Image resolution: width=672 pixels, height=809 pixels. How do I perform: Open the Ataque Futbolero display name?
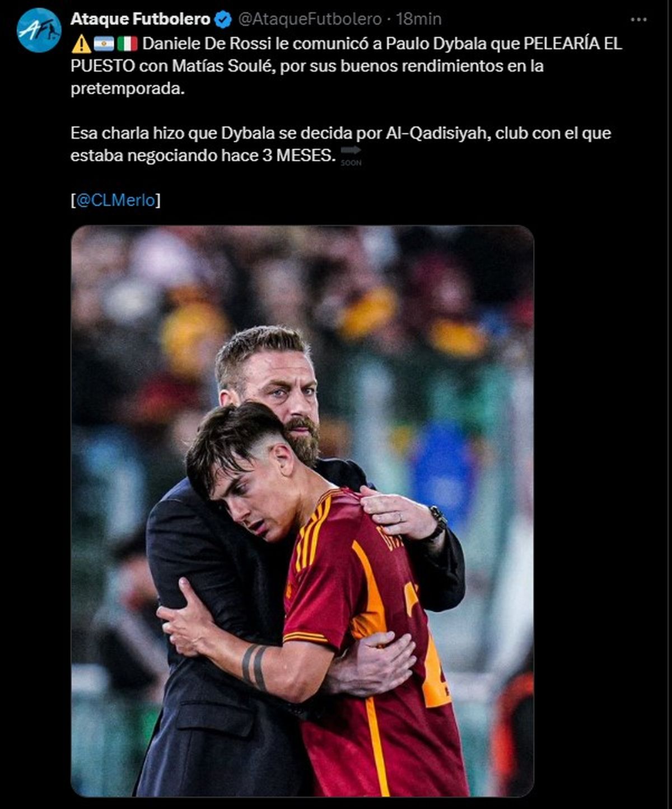tap(140, 19)
